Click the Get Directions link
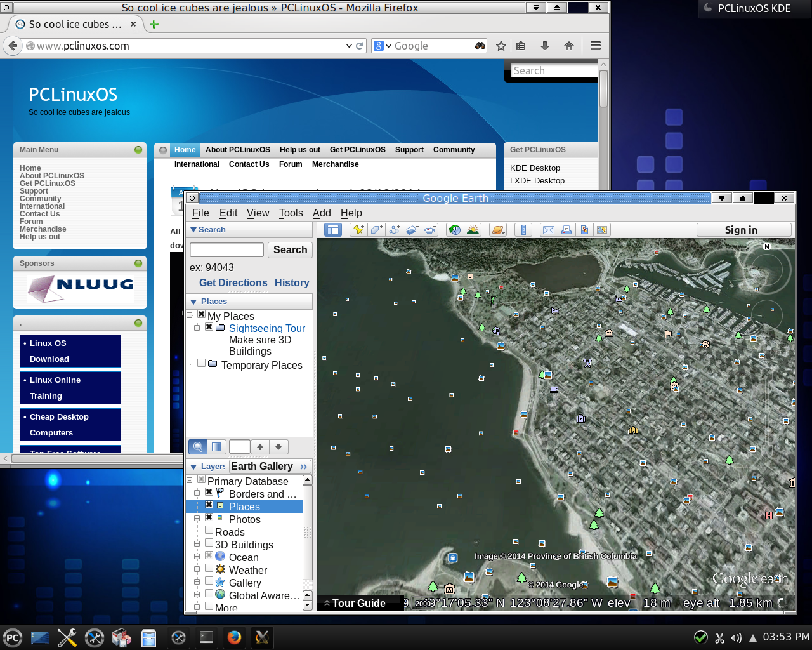Viewport: 812px width, 650px height. [x=233, y=283]
